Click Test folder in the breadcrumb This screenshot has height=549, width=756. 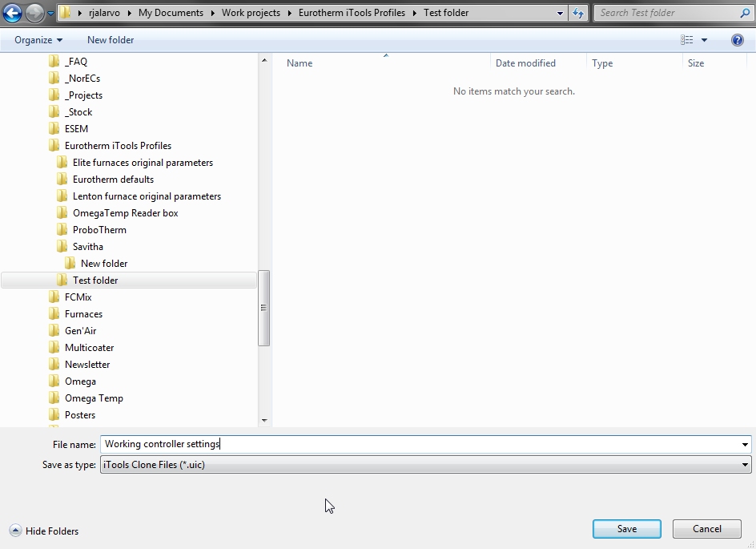point(446,13)
